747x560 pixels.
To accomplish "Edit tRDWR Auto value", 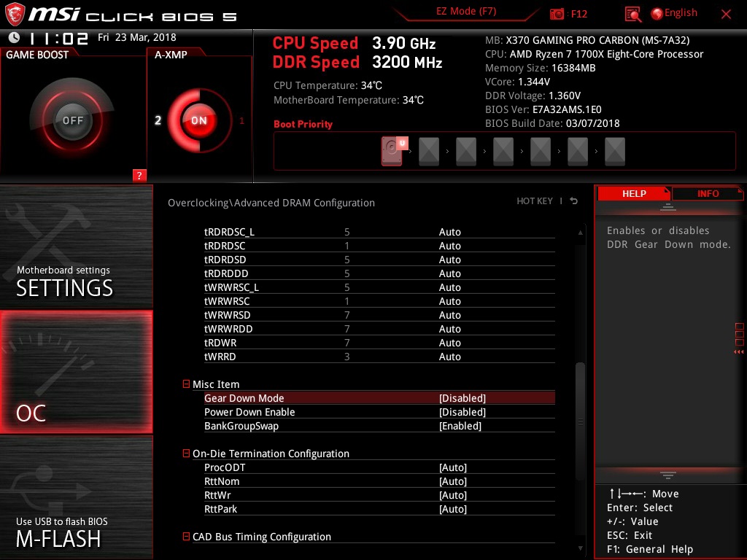I will tap(449, 343).
